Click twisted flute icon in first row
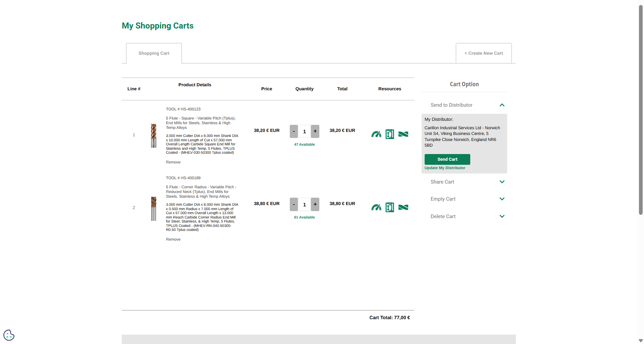The width and height of the screenshot is (644, 344). pyautogui.click(x=403, y=134)
